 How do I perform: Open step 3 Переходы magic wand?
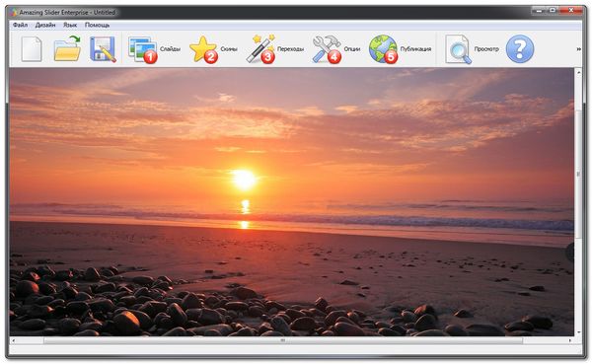pos(260,49)
